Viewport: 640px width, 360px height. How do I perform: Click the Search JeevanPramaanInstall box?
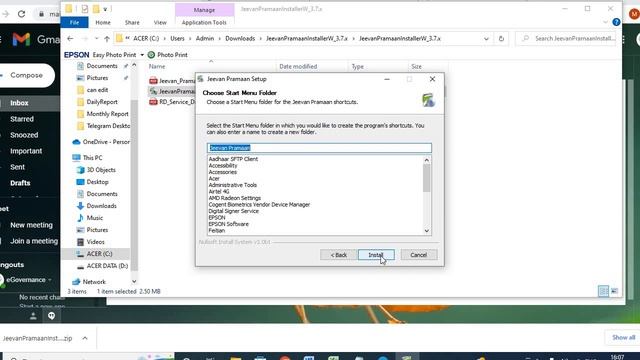click(567, 38)
